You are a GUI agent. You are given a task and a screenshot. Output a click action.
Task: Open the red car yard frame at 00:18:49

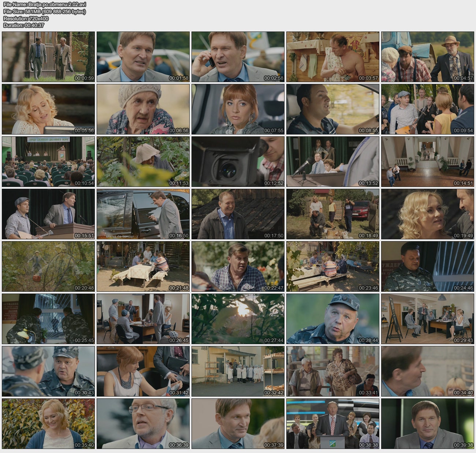pyautogui.click(x=332, y=214)
